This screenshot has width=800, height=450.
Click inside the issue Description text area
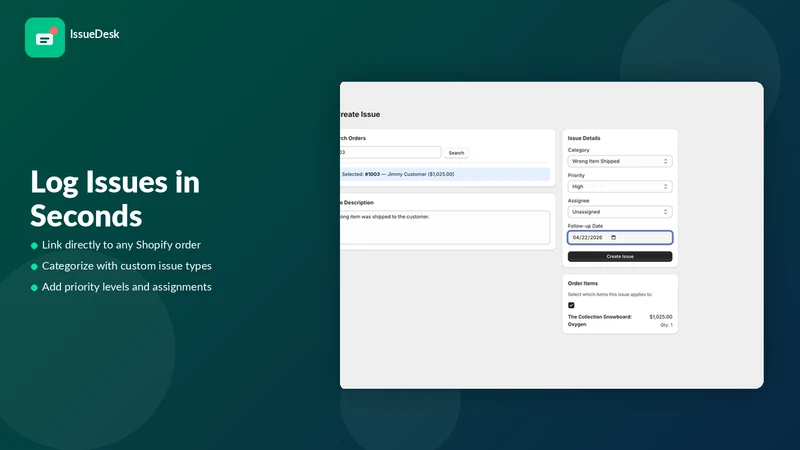445,228
